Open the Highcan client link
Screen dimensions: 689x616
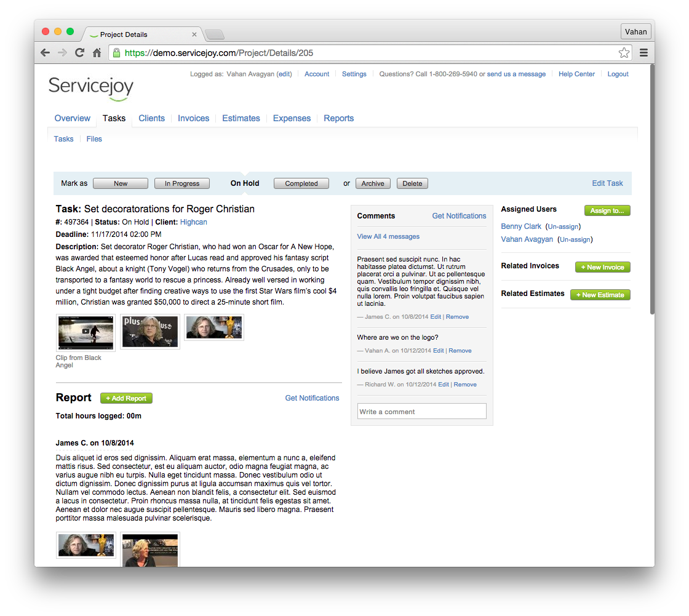[x=194, y=222]
